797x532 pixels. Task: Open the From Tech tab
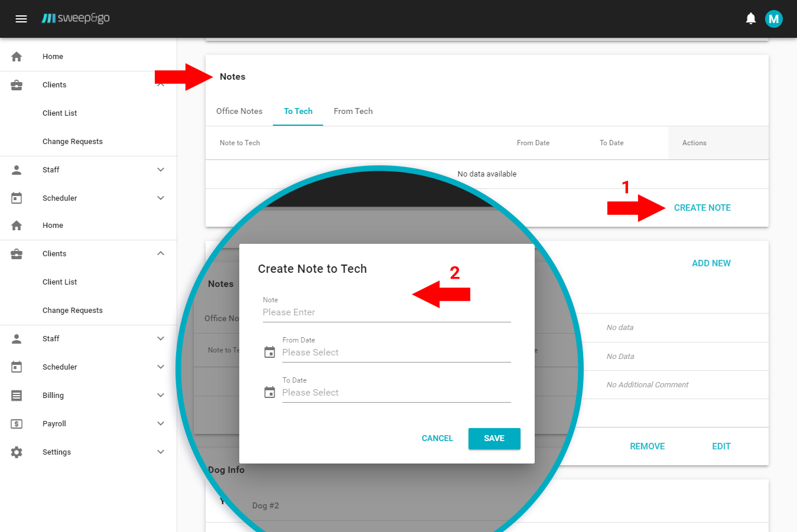[x=353, y=111]
